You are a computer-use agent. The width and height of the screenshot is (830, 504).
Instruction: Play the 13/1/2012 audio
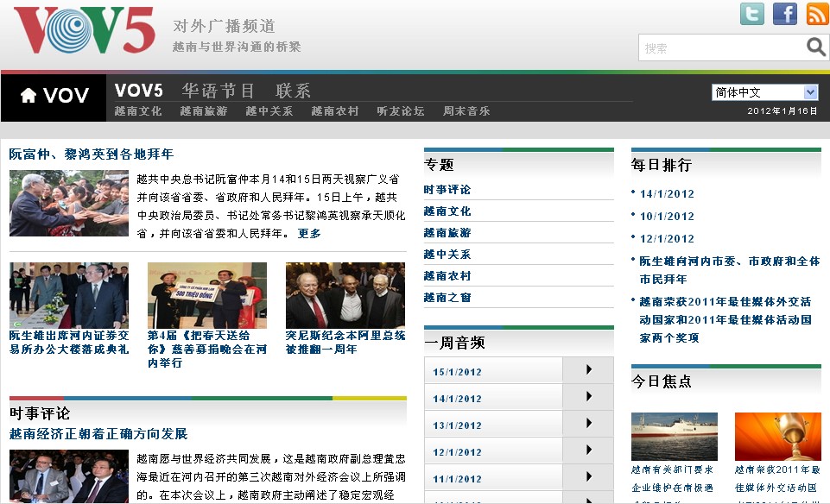click(x=588, y=424)
